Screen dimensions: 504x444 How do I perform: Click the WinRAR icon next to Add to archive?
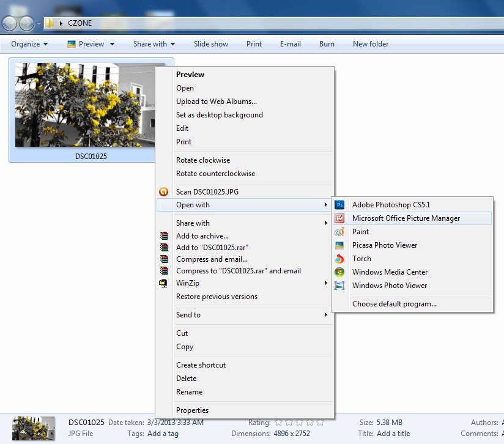coord(164,236)
